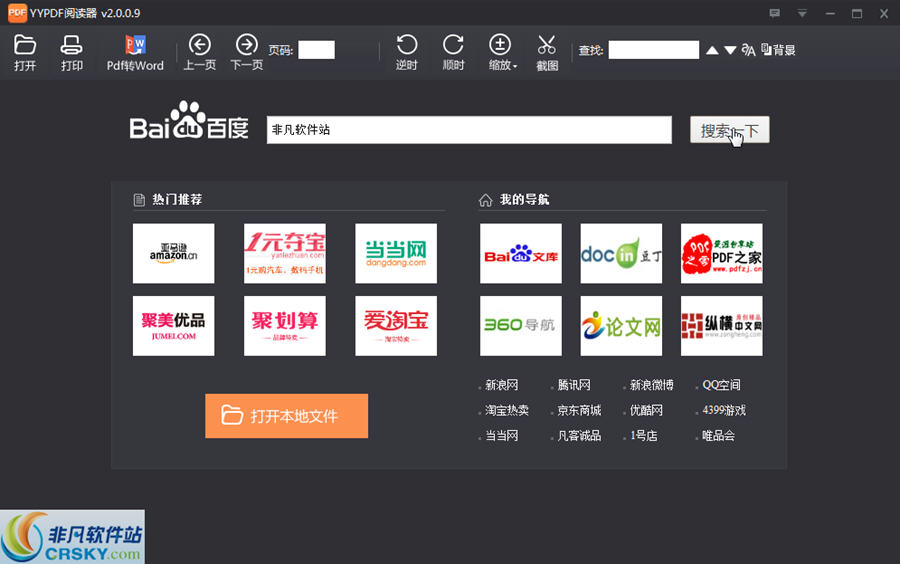Open the 新浪微博 link

(x=651, y=385)
